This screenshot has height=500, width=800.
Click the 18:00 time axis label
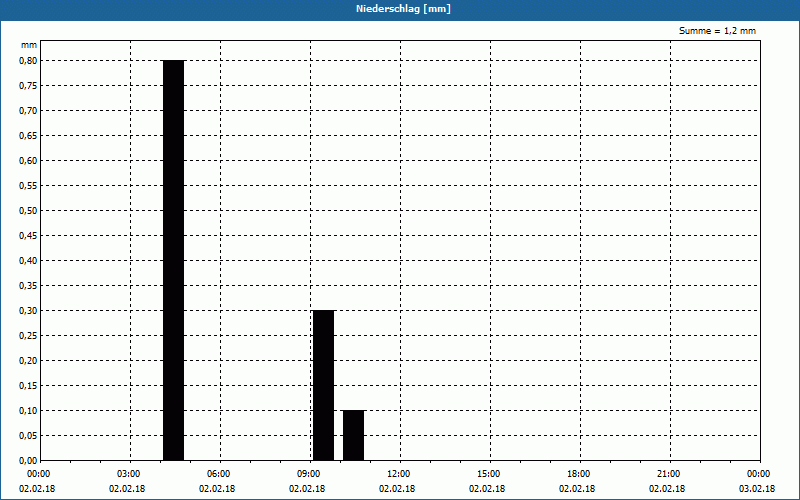click(x=579, y=474)
